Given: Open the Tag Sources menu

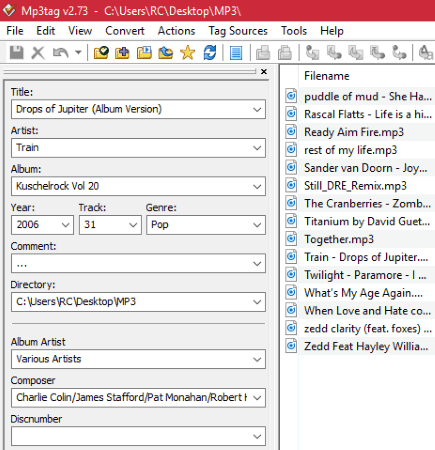Looking at the screenshot, I should 238,31.
